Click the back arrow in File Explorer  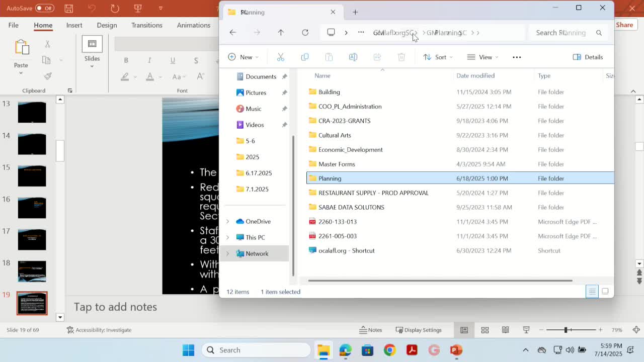(x=232, y=33)
